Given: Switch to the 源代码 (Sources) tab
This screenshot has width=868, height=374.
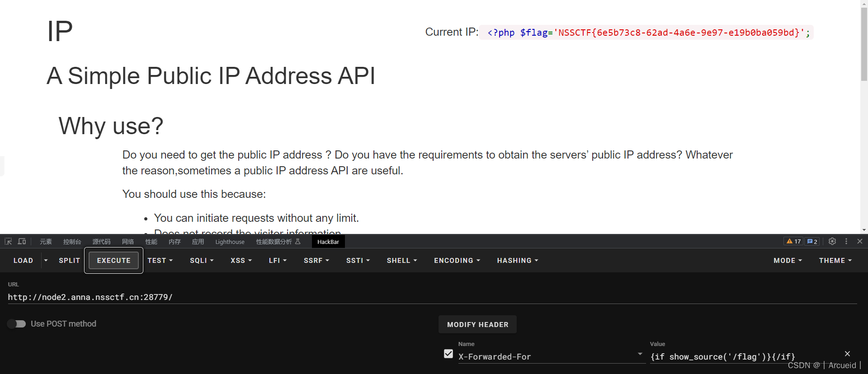Looking at the screenshot, I should [x=101, y=242].
